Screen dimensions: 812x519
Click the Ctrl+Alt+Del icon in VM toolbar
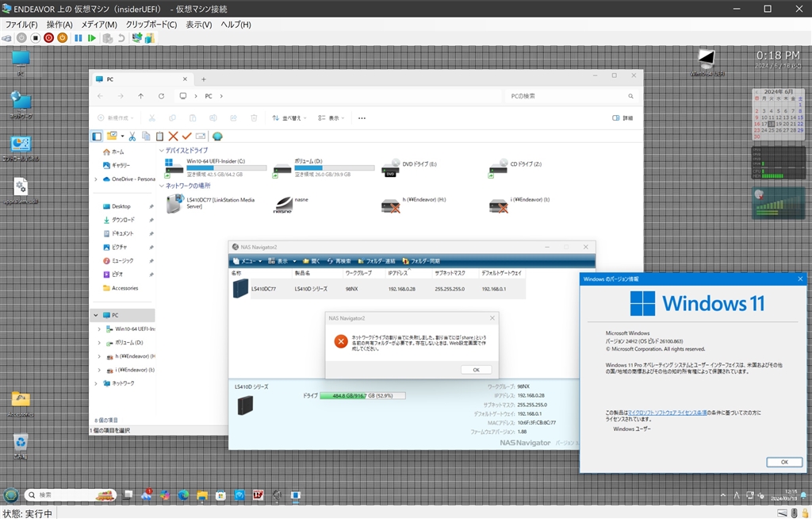(x=6, y=38)
